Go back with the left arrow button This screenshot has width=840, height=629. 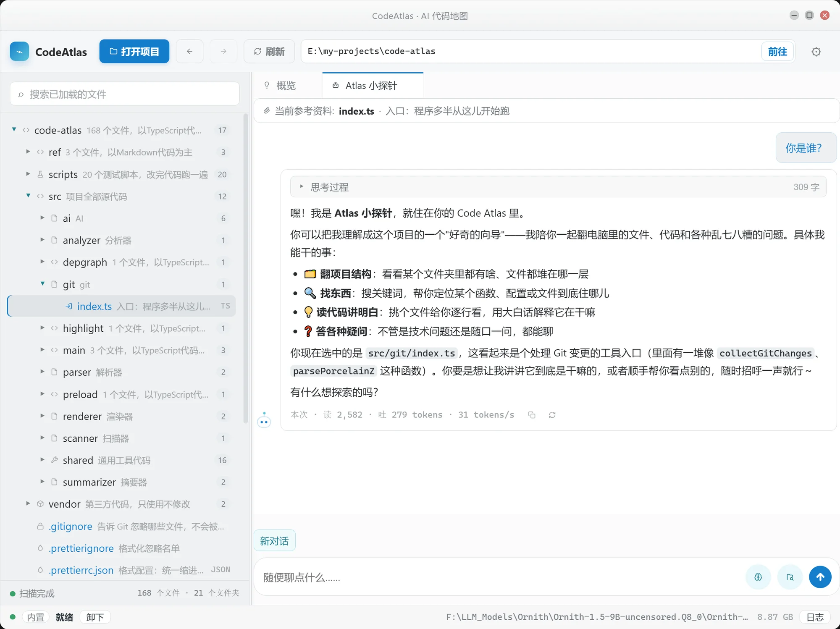189,51
